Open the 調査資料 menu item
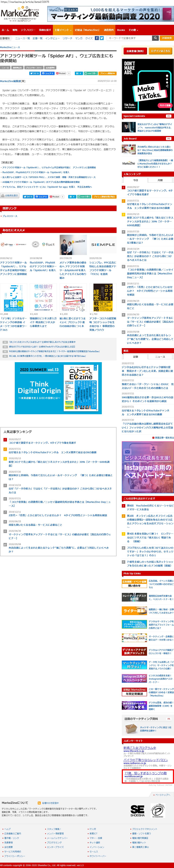 click(108, 30)
